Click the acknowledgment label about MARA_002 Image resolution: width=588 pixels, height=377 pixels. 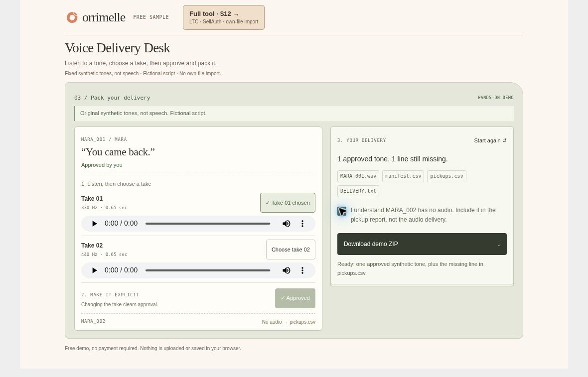(423, 215)
